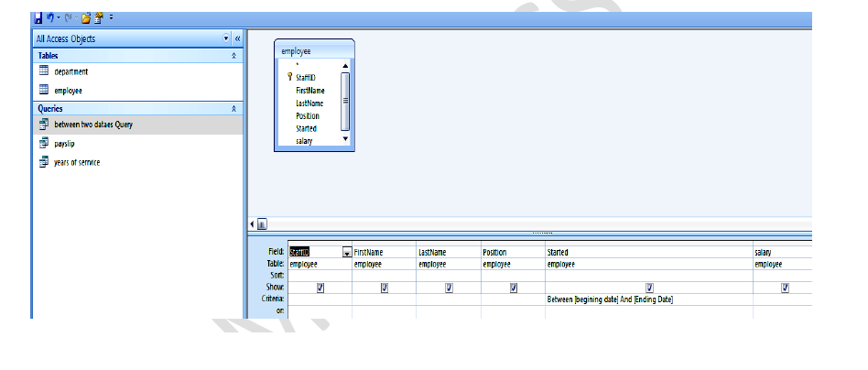Viewport: 868px width, 370px height.
Task: Open the department table icon
Action: pyautogui.click(x=43, y=71)
